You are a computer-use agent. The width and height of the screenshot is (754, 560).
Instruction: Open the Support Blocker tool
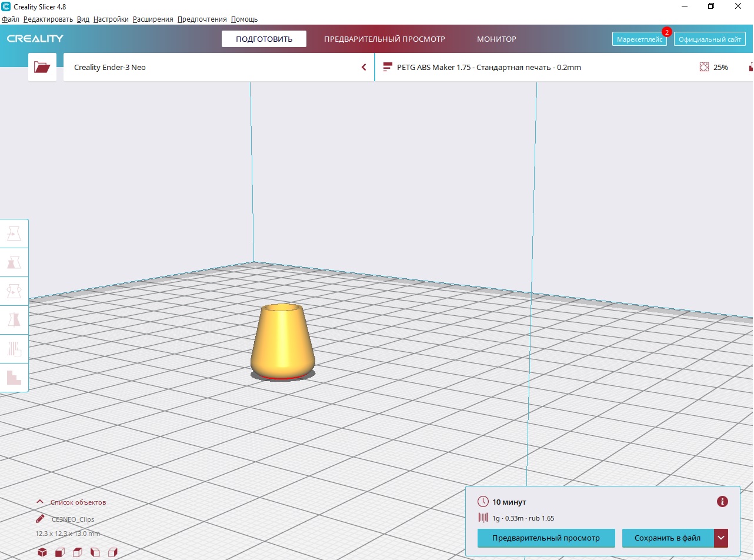pos(14,377)
